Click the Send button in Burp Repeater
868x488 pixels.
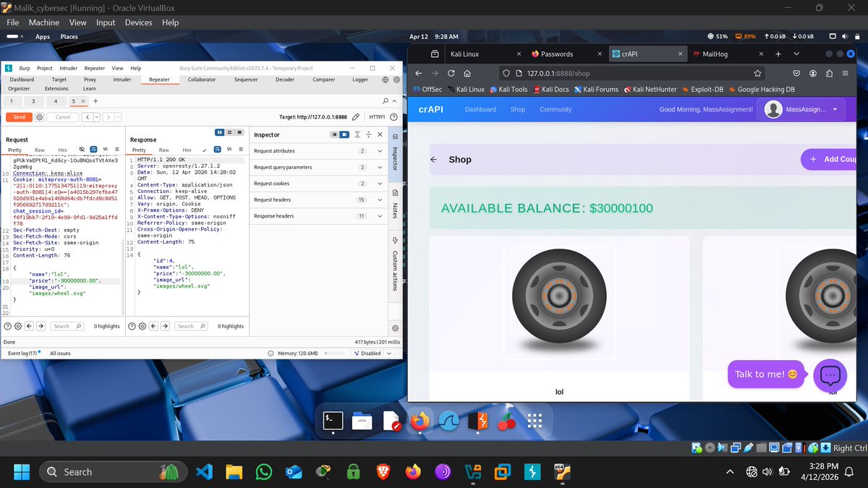19,116
